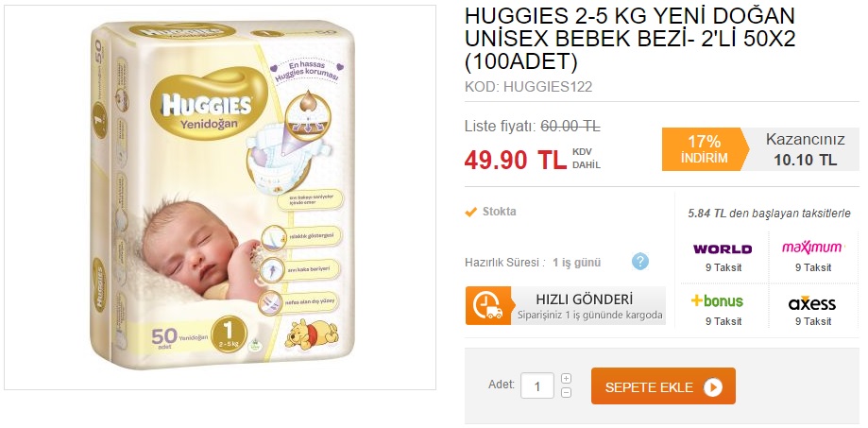The width and height of the screenshot is (868, 428).
Task: Open the Huggies diaper product image
Action: pyautogui.click(x=220, y=197)
